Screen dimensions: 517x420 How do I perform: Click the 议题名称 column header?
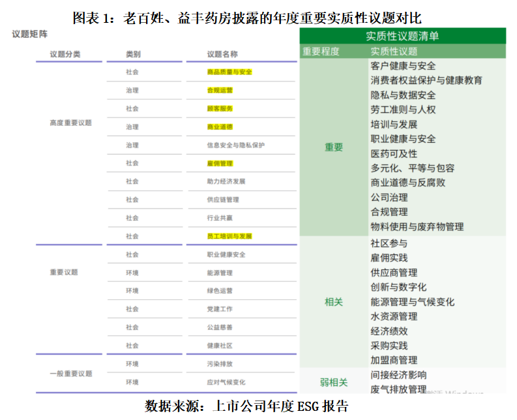222,54
